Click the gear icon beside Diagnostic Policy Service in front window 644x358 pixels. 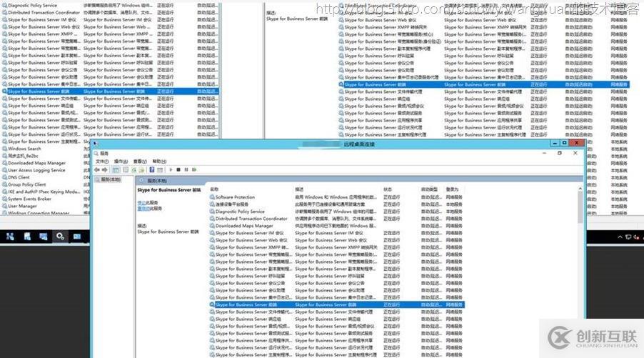(212, 212)
